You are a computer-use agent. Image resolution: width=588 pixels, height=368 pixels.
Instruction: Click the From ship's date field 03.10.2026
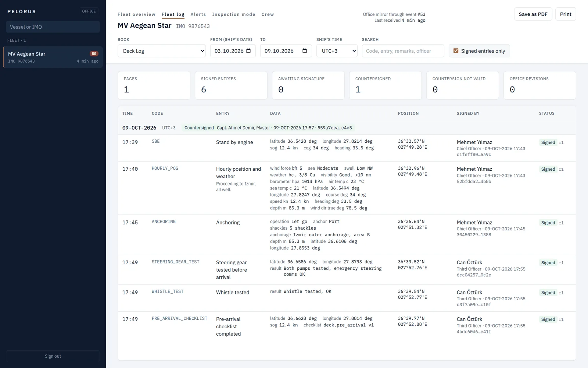(233, 51)
